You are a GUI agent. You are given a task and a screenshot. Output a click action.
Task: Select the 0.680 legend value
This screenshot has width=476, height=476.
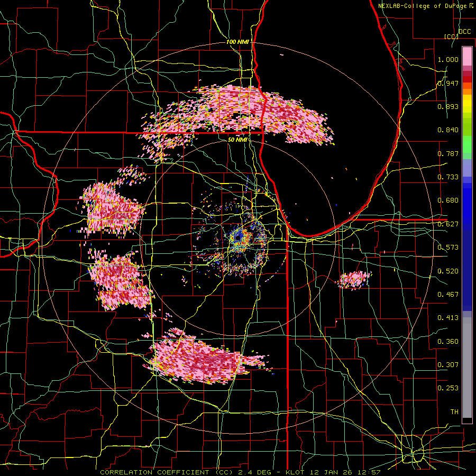[448, 200]
